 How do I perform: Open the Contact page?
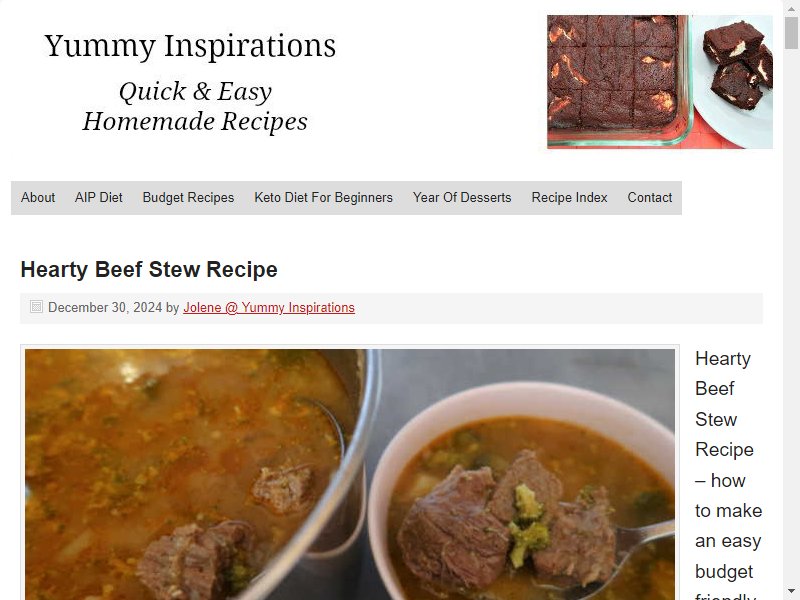click(x=649, y=197)
